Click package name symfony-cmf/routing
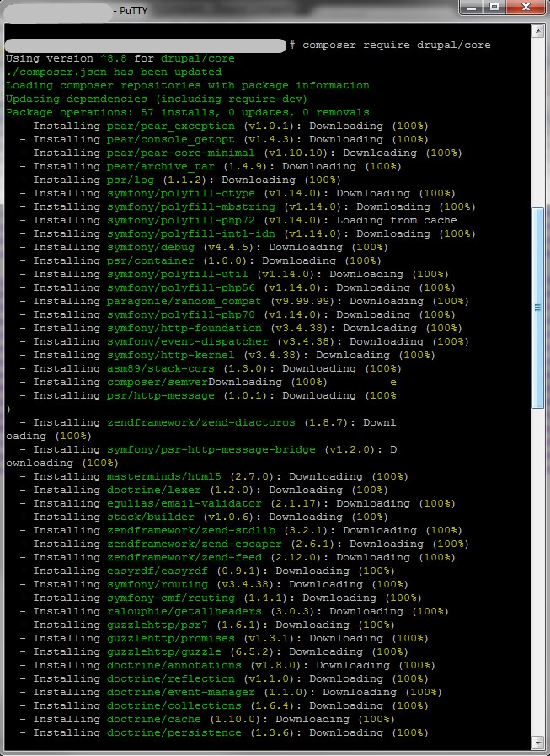 point(171,598)
